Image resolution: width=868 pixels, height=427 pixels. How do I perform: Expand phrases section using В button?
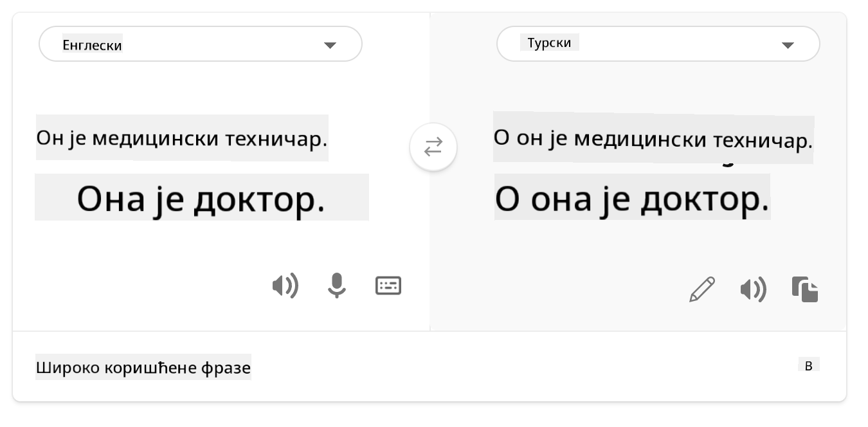(809, 366)
